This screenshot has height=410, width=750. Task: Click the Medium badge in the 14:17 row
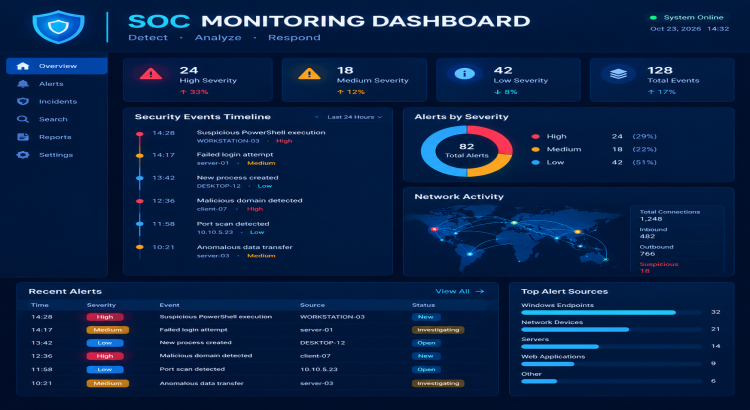click(108, 330)
